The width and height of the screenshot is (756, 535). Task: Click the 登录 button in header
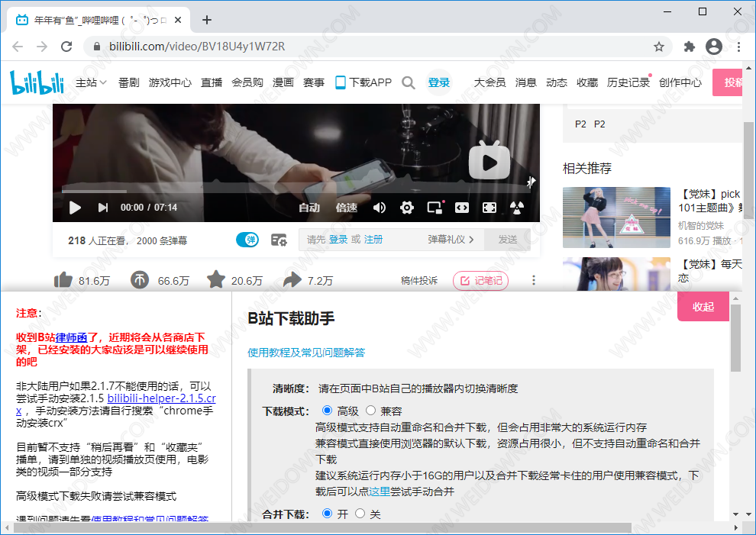coord(439,83)
